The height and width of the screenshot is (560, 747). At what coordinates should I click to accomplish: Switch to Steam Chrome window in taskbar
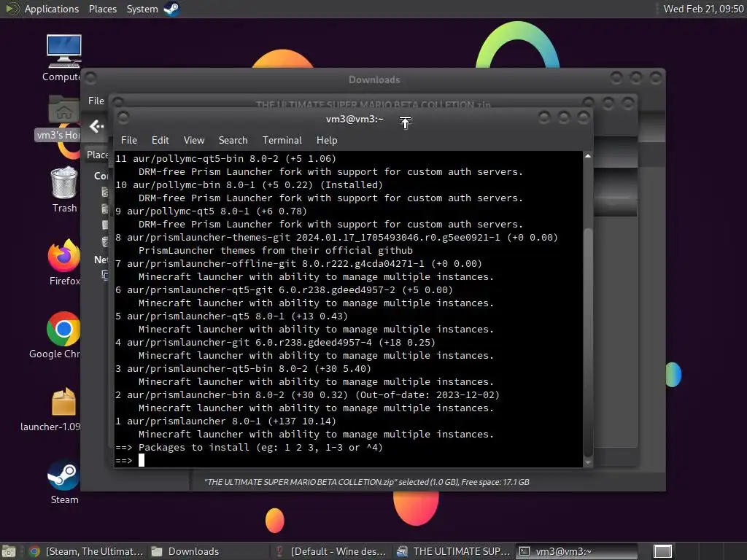(86, 551)
